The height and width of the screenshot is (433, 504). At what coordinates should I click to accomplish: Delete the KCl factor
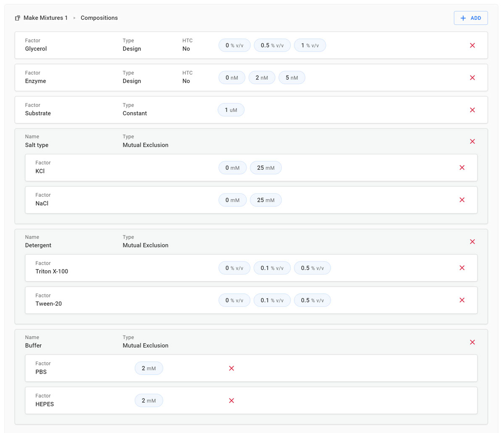point(462,168)
